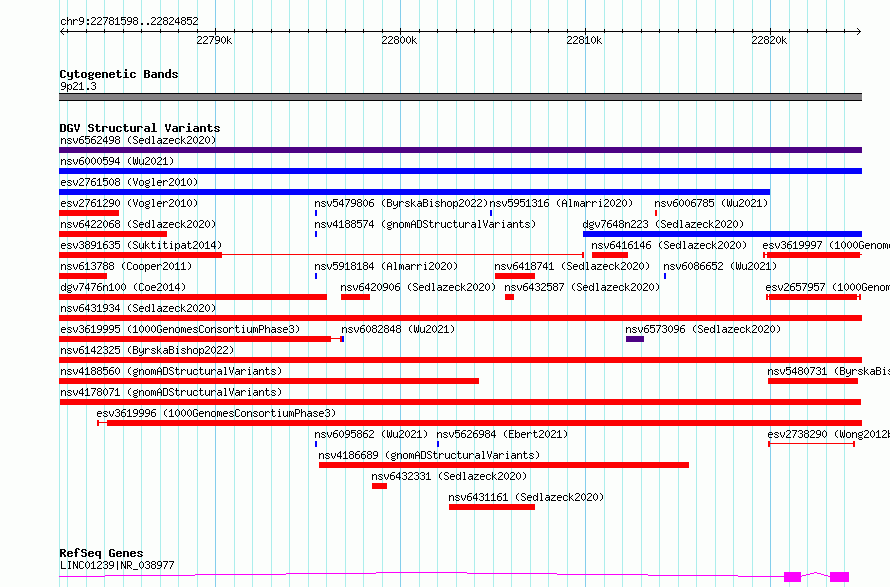This screenshot has height=587, width=890.
Task: Open dgv7476n100 (Coe2014) variant label
Action: pos(123,287)
